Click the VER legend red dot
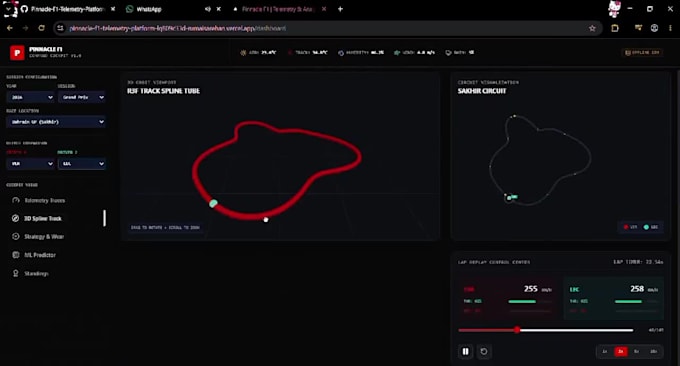 coord(626,227)
